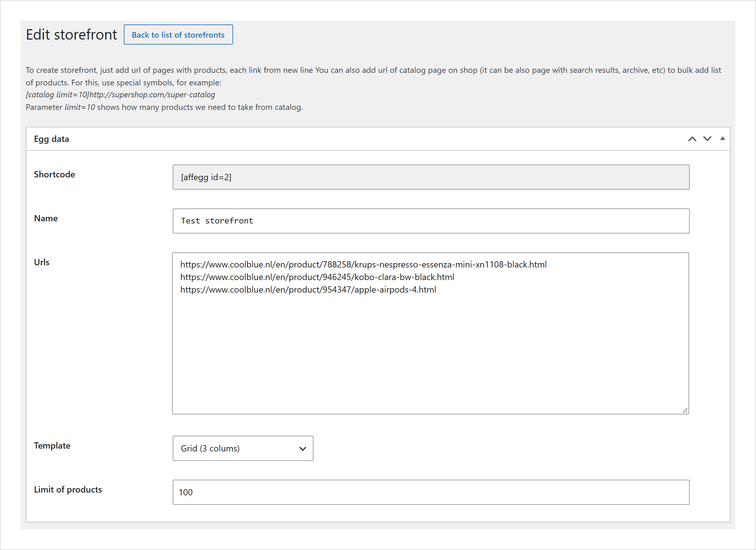
Task: Click the 'Parameter limit=10 shows' sentence
Action: click(164, 107)
